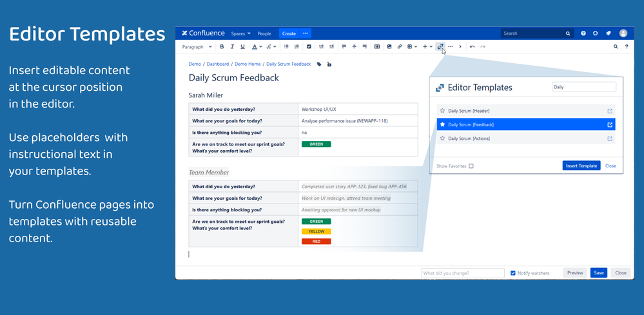This screenshot has height=315, width=644.
Task: Save the page
Action: pyautogui.click(x=599, y=272)
